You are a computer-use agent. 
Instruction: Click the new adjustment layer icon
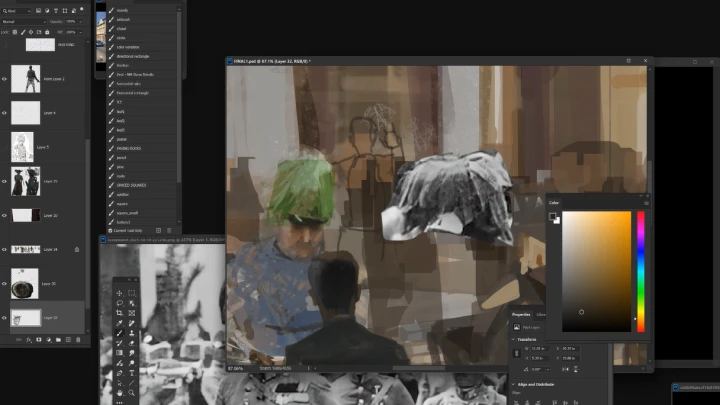pyautogui.click(x=49, y=340)
